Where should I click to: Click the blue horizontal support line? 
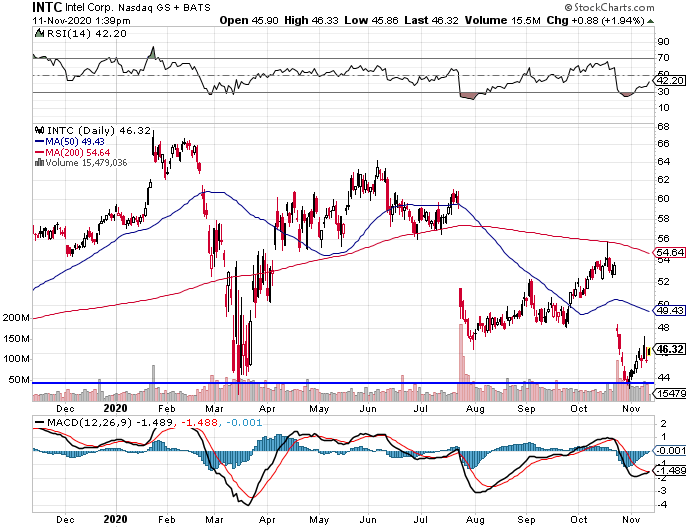click(x=343, y=383)
